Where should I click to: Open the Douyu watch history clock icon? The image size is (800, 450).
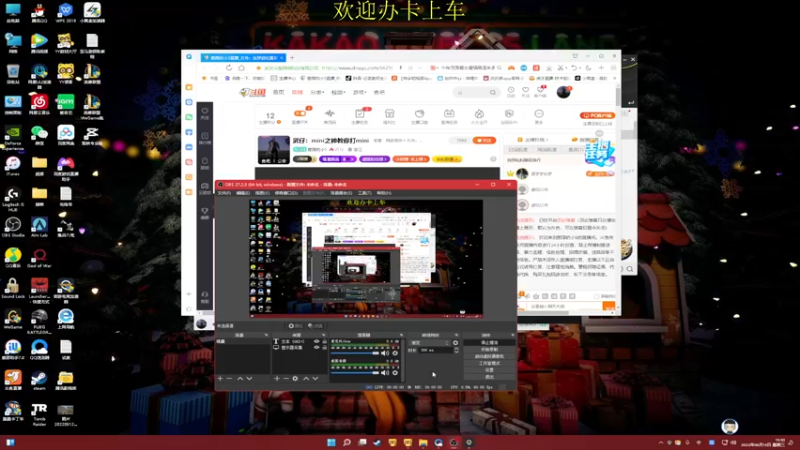[511, 91]
